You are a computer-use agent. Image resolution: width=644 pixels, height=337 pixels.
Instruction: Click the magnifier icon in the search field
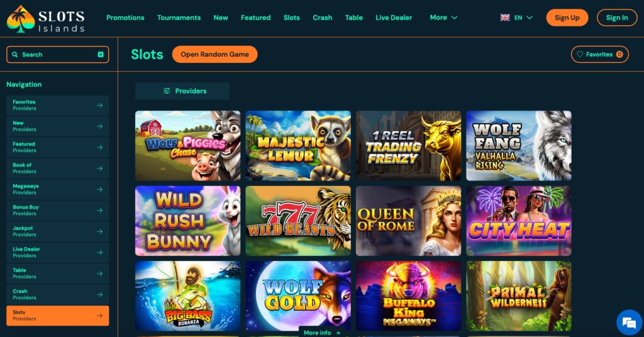15,55
